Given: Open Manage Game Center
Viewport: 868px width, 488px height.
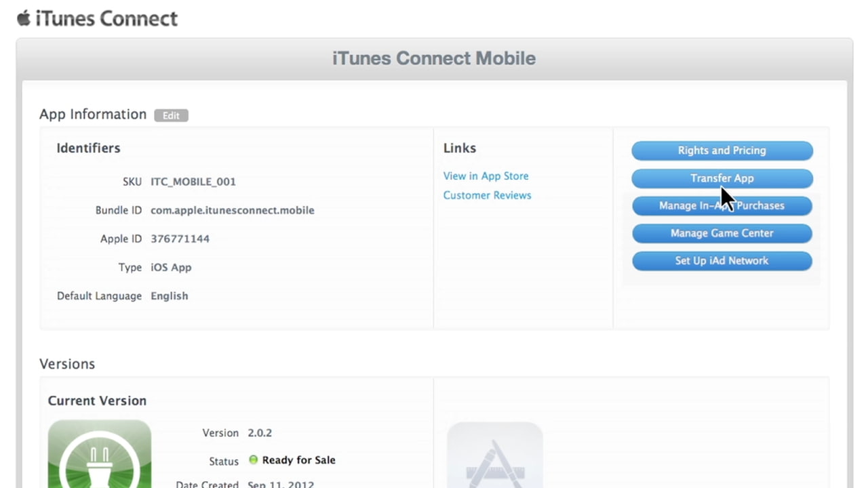Looking at the screenshot, I should pos(722,233).
